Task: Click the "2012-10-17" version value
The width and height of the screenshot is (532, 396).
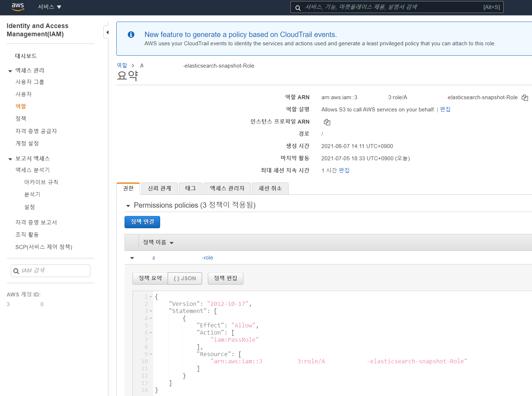Action: 228,304
